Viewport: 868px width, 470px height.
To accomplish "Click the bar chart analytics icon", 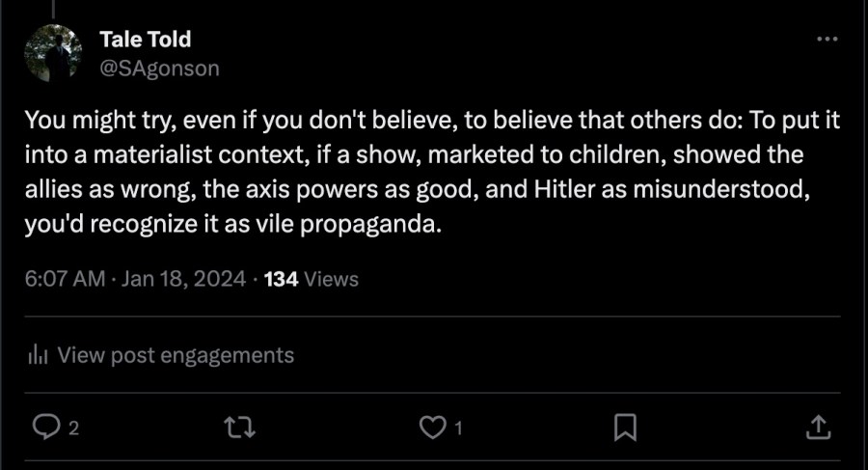I will pos(39,355).
